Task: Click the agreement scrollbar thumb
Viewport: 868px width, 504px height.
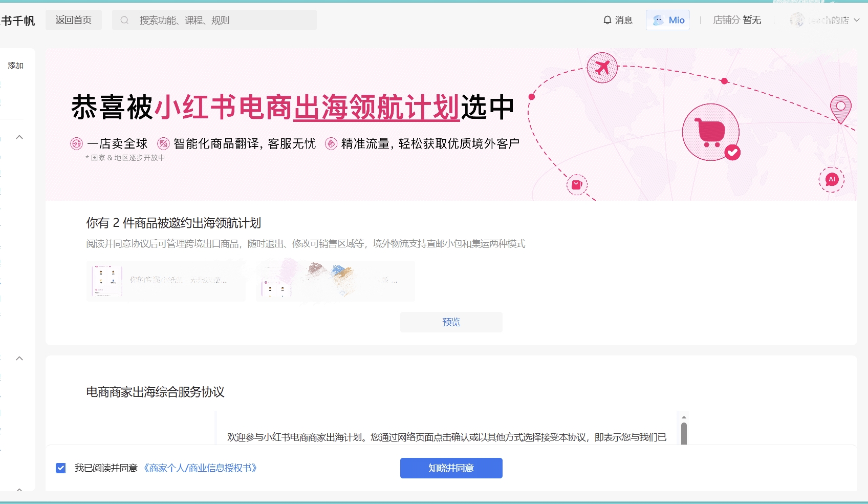Action: [684, 433]
